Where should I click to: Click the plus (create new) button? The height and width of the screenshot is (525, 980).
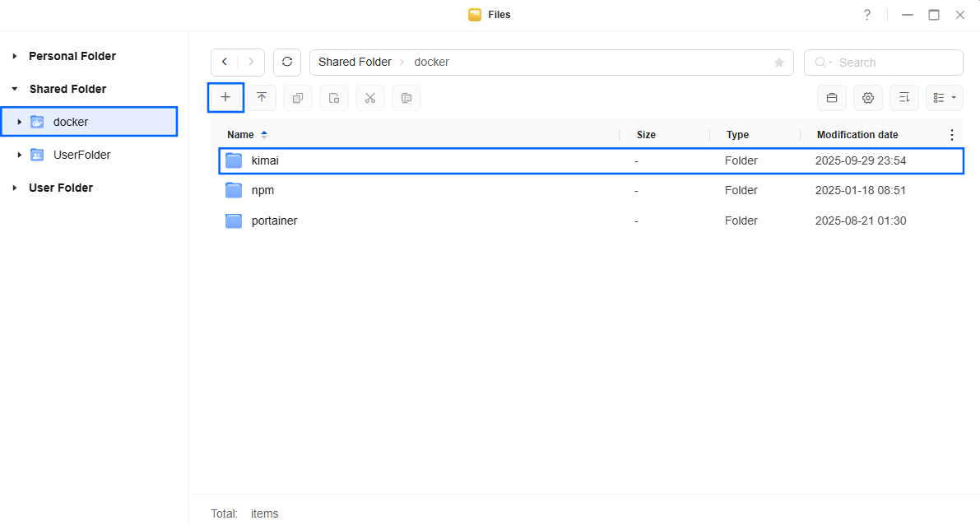click(x=225, y=98)
